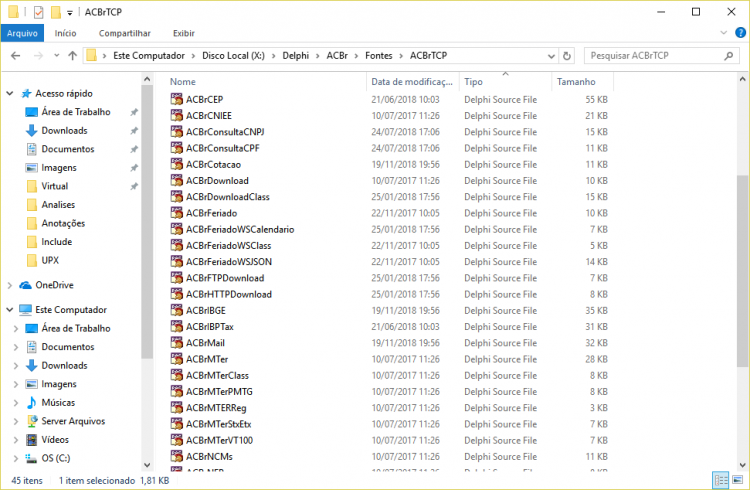Navigate to Fontes in the breadcrumb

point(378,56)
